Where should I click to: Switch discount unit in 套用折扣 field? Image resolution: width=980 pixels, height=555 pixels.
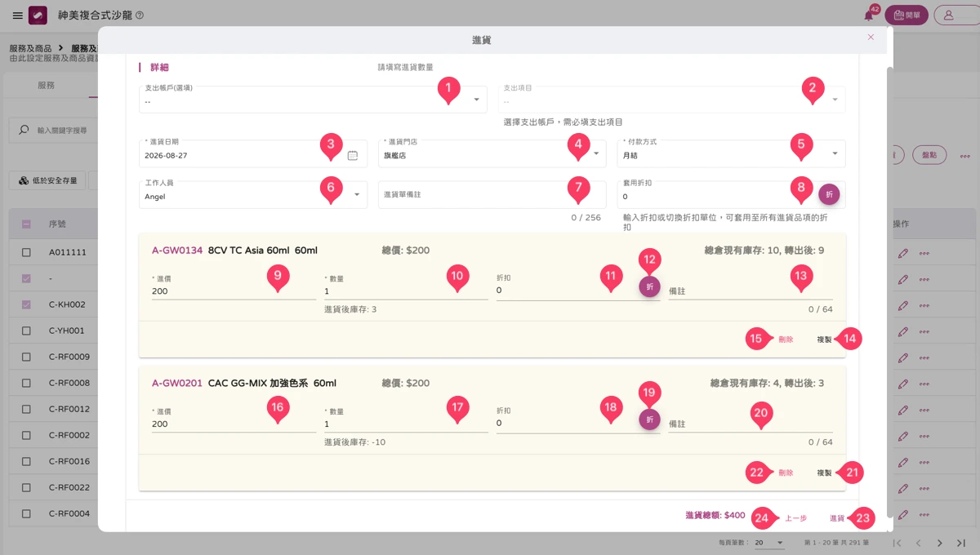pos(829,194)
